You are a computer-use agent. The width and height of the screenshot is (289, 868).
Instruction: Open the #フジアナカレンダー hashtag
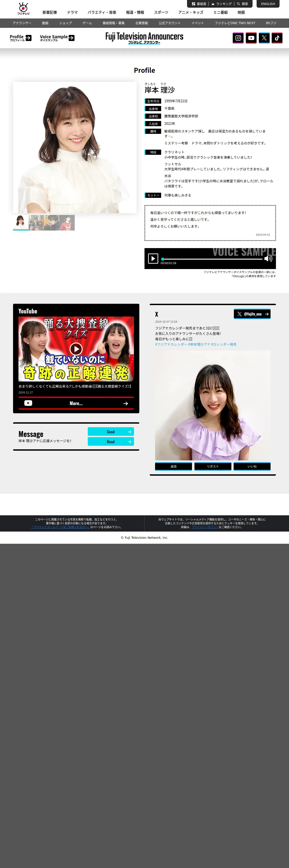[171, 344]
